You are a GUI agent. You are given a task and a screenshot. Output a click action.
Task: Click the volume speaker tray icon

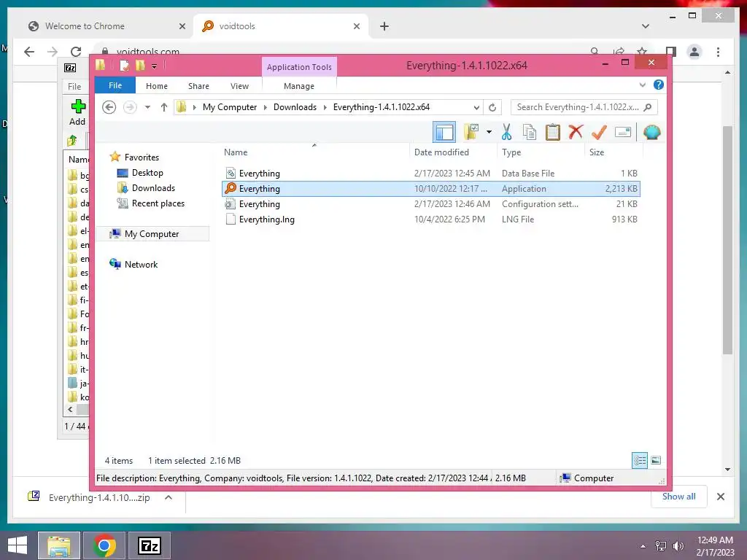678,546
